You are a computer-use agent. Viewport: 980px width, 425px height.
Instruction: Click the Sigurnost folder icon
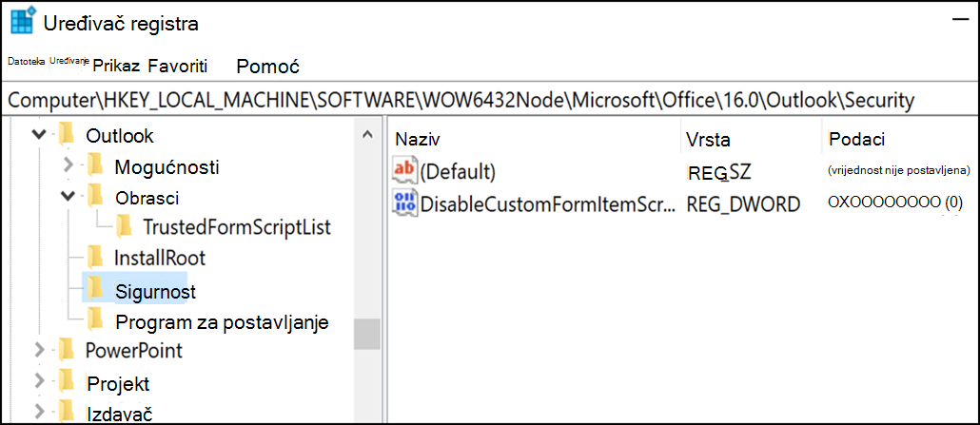94,288
